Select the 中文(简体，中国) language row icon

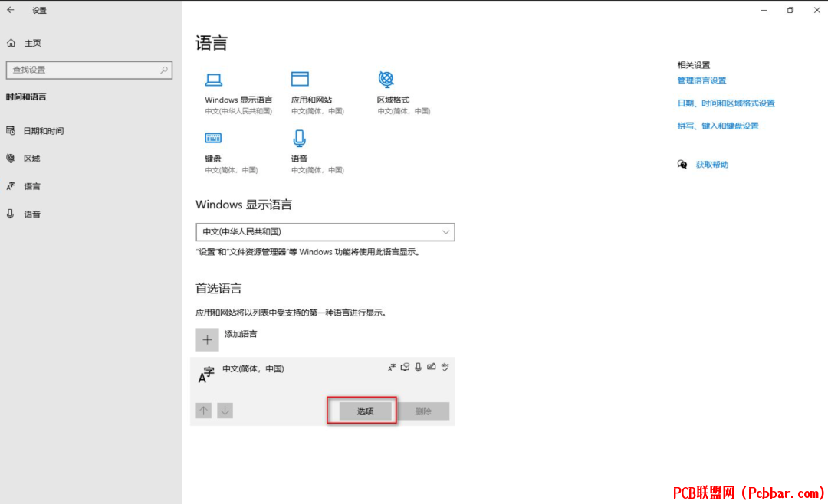206,375
